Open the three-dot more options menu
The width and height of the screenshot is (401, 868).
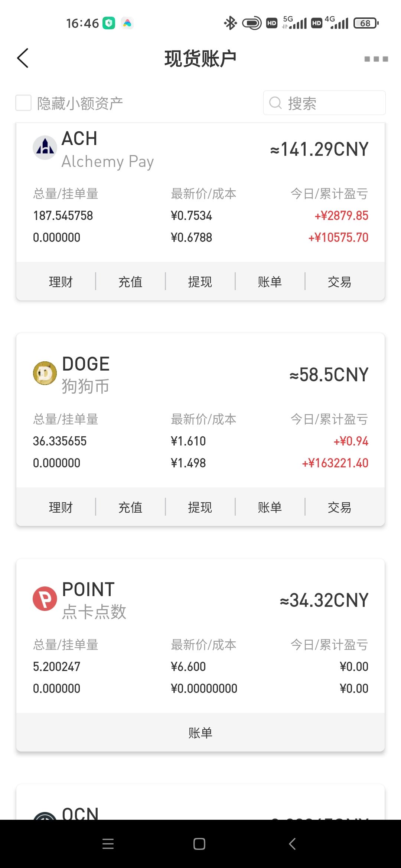[x=376, y=59]
